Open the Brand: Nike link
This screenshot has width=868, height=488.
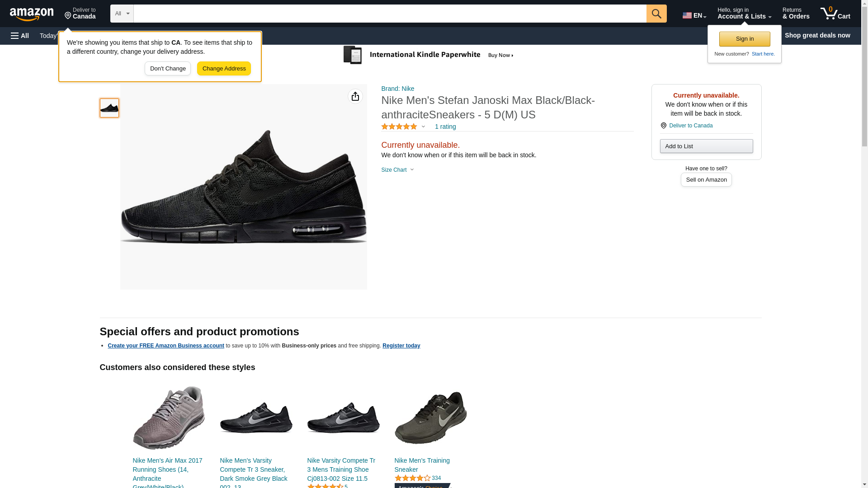coord(397,89)
